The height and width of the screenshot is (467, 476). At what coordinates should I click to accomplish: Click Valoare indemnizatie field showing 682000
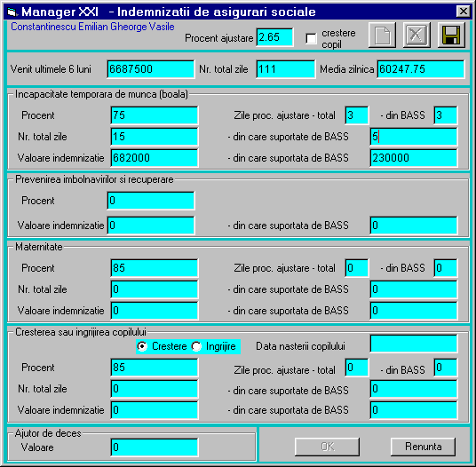pos(155,158)
